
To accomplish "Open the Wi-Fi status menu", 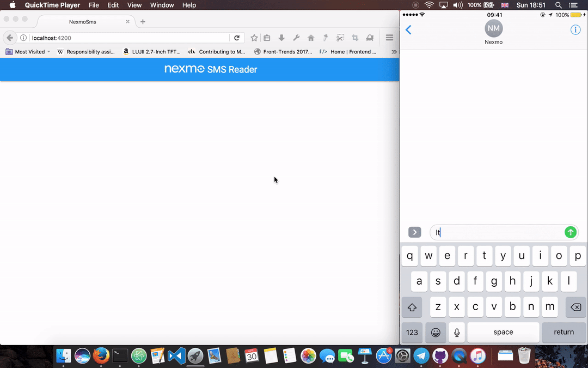I will click(429, 5).
